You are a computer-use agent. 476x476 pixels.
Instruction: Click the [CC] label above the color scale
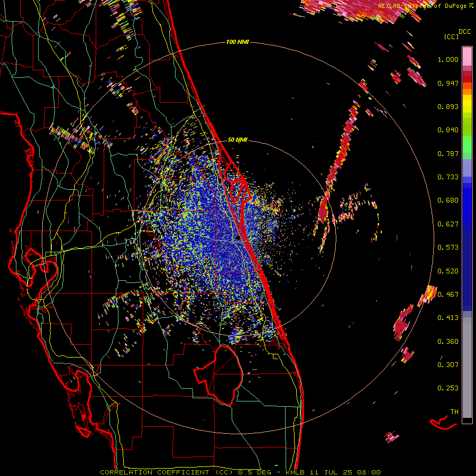451,36
